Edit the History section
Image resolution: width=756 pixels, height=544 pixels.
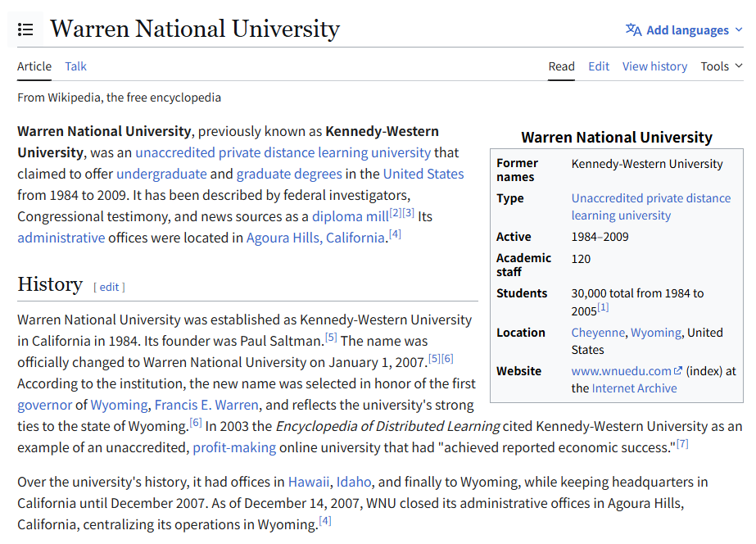109,287
